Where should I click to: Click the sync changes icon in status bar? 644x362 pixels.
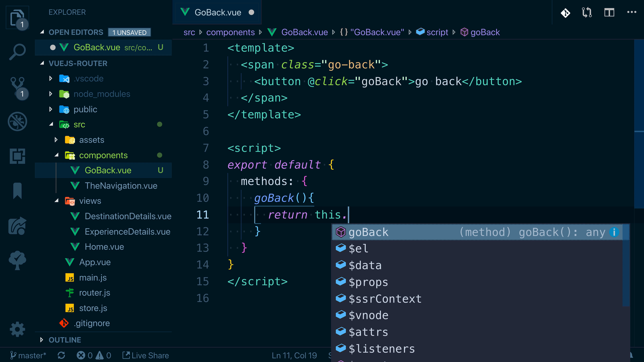(61, 355)
